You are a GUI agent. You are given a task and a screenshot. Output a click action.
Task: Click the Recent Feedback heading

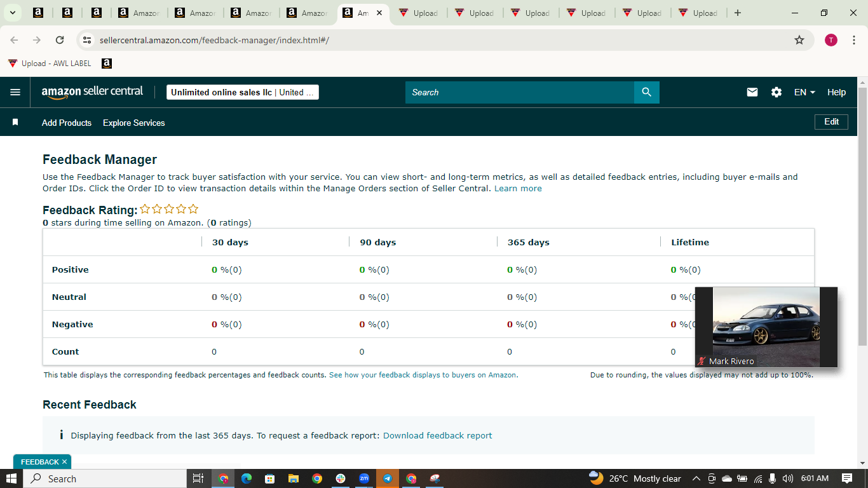click(x=90, y=405)
